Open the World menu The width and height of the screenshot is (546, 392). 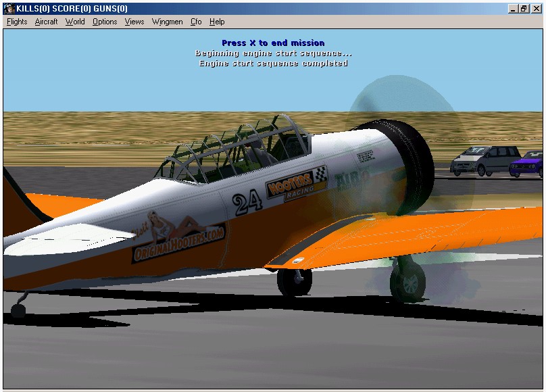(x=75, y=22)
